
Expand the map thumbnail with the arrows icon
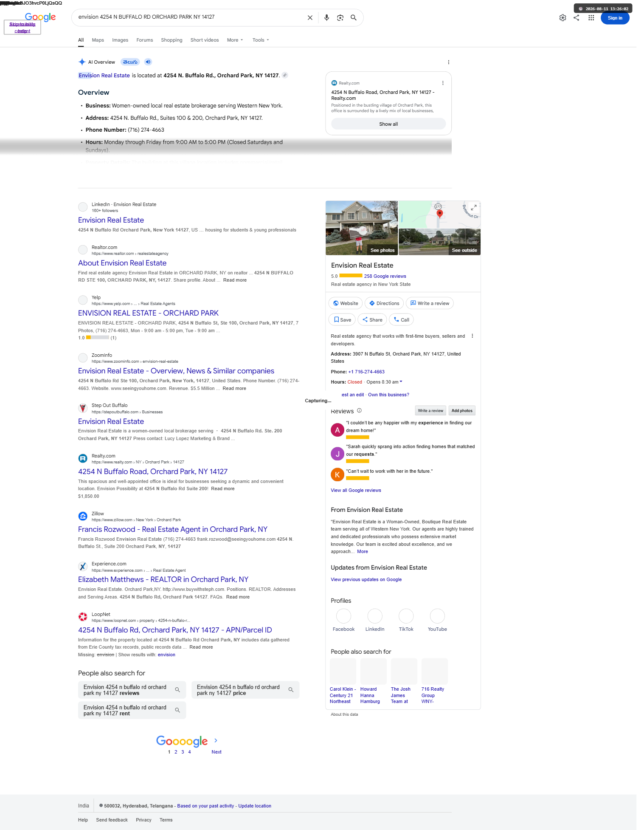[x=474, y=208]
